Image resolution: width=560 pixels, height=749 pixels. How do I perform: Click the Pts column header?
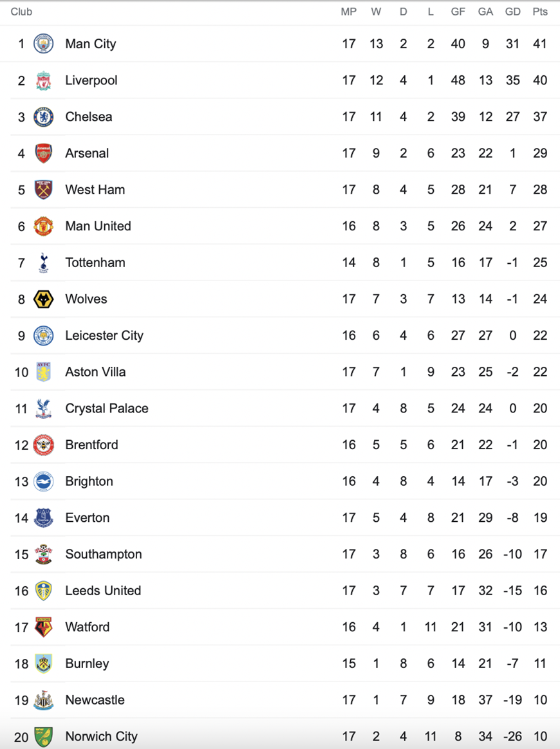pyautogui.click(x=541, y=12)
